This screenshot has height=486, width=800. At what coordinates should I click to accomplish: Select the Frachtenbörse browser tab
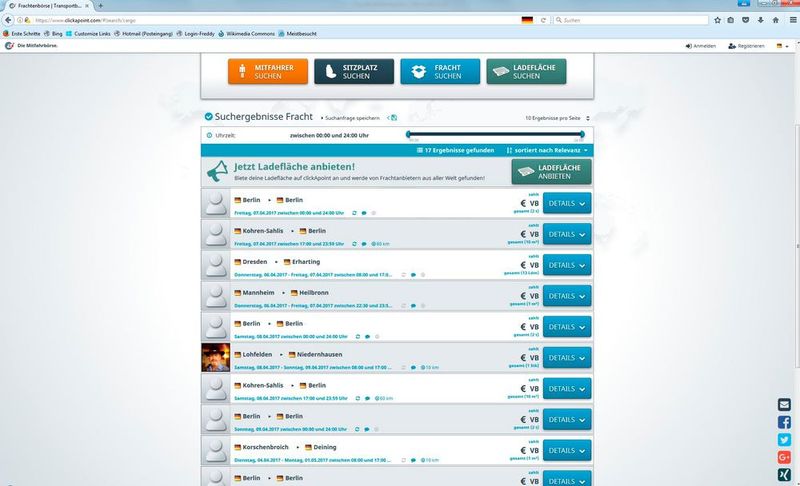point(48,6)
